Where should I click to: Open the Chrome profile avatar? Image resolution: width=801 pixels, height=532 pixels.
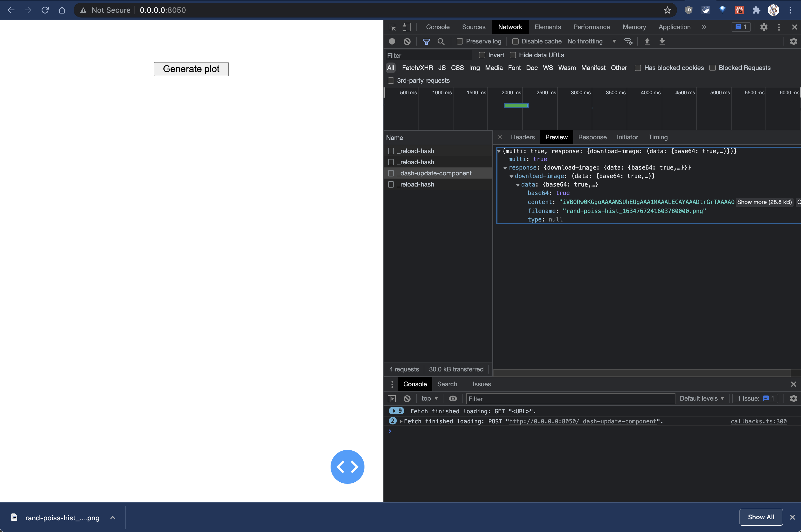click(773, 10)
